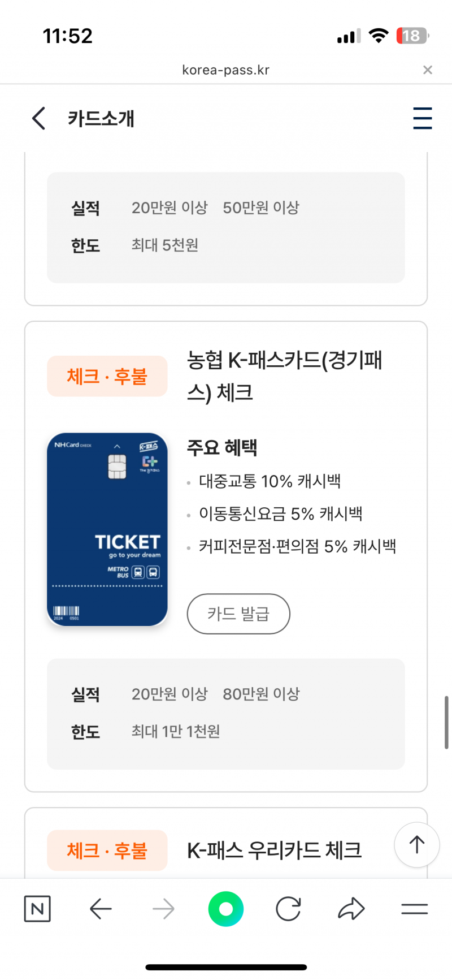Image resolution: width=452 pixels, height=980 pixels.
Task: Tap the green Naver home button
Action: click(x=226, y=909)
